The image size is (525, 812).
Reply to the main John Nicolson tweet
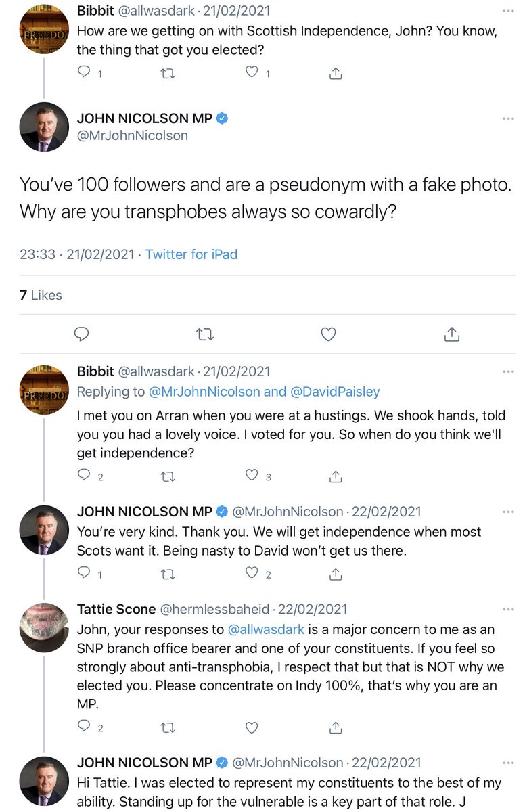pos(82,334)
